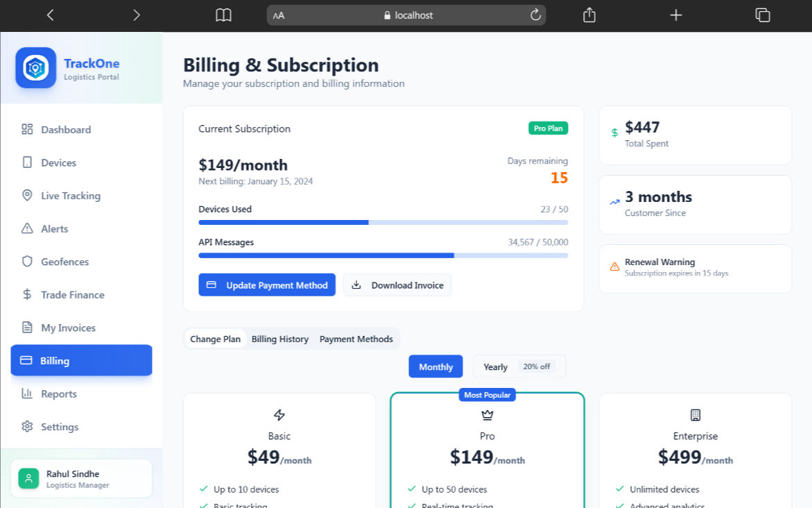
Task: Open Safari bookmarks book icon
Action: coord(223,15)
